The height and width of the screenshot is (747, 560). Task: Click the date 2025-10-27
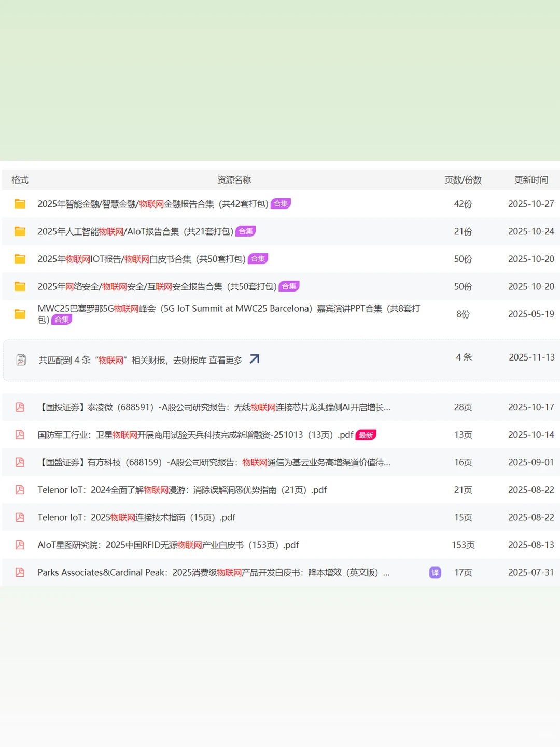point(531,204)
